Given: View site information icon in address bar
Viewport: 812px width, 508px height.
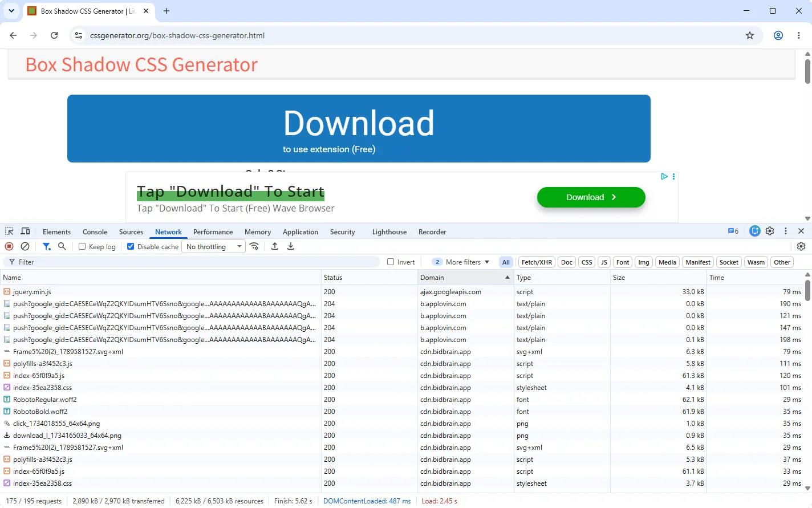Looking at the screenshot, I should pyautogui.click(x=79, y=35).
